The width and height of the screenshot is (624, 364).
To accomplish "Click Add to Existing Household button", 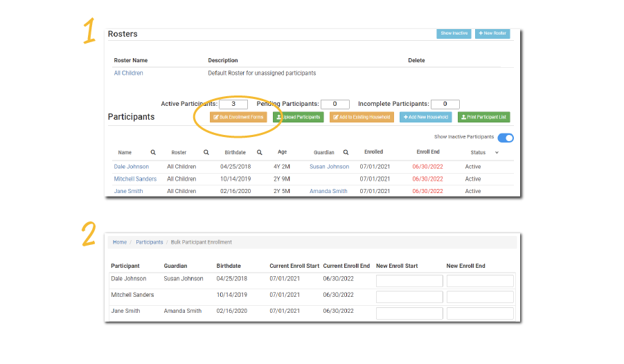I will pyautogui.click(x=362, y=118).
